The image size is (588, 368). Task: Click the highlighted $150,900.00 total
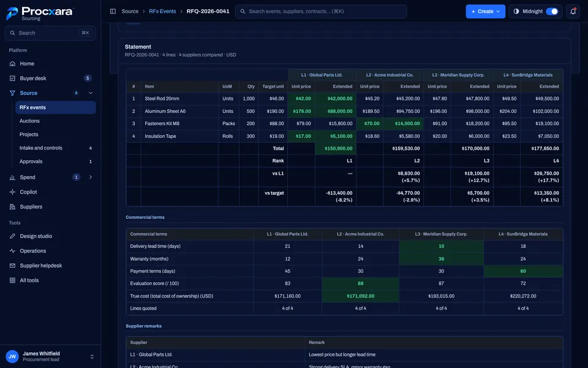(336, 148)
